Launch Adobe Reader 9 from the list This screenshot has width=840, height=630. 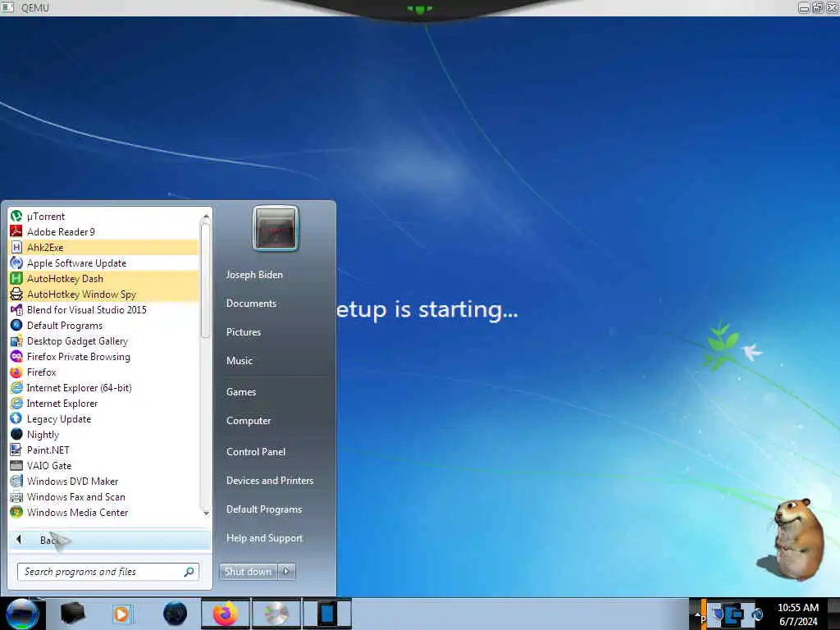[x=16, y=232]
